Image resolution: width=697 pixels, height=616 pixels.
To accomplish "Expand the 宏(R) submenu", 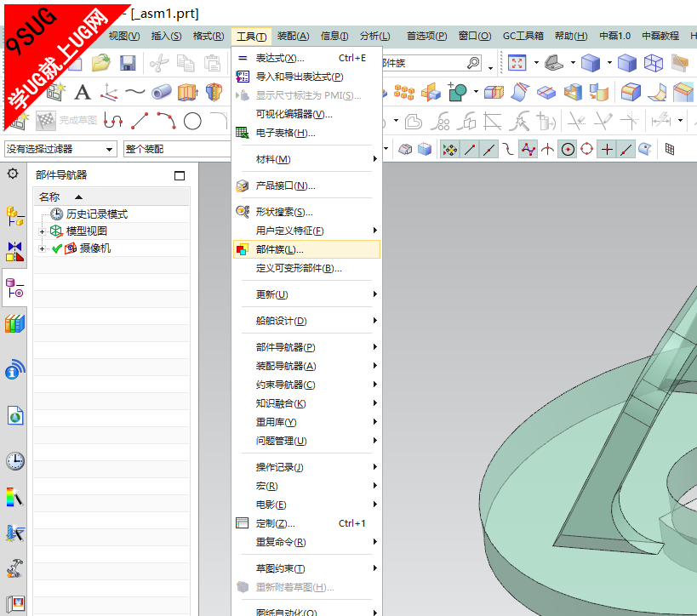I will [x=306, y=486].
